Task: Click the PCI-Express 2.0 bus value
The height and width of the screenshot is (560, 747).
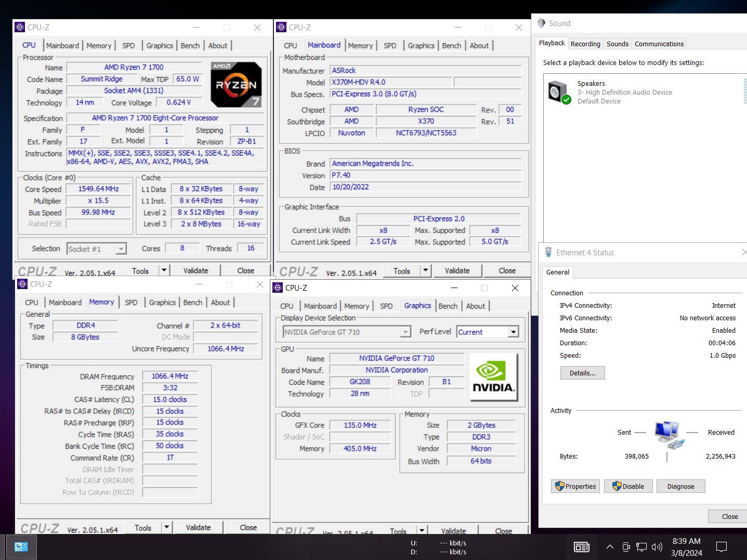Action: (x=439, y=219)
